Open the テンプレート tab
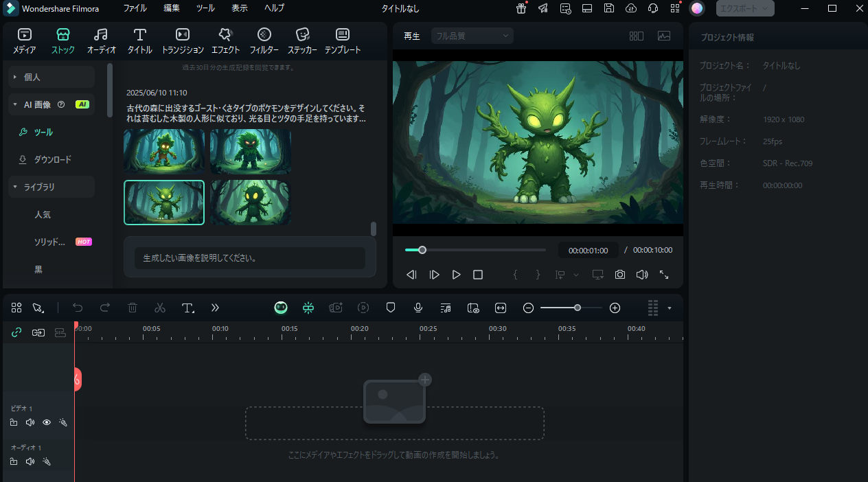This screenshot has height=482, width=868. (x=343, y=41)
